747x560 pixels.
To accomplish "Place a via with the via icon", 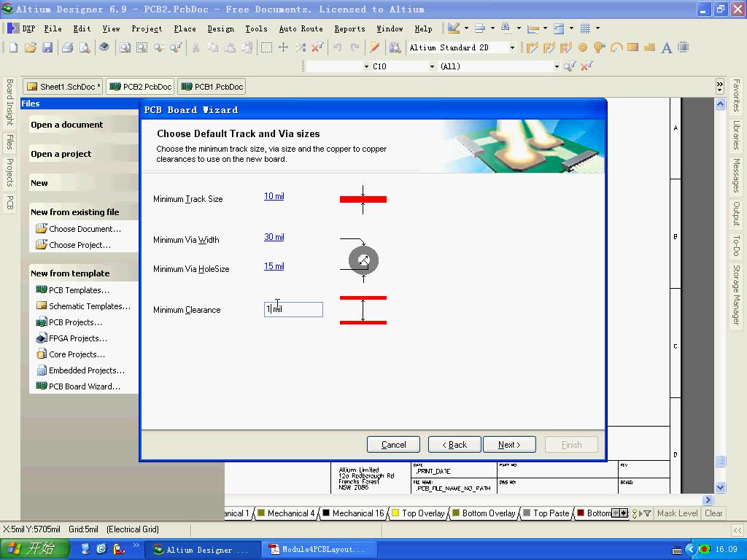I will [599, 47].
